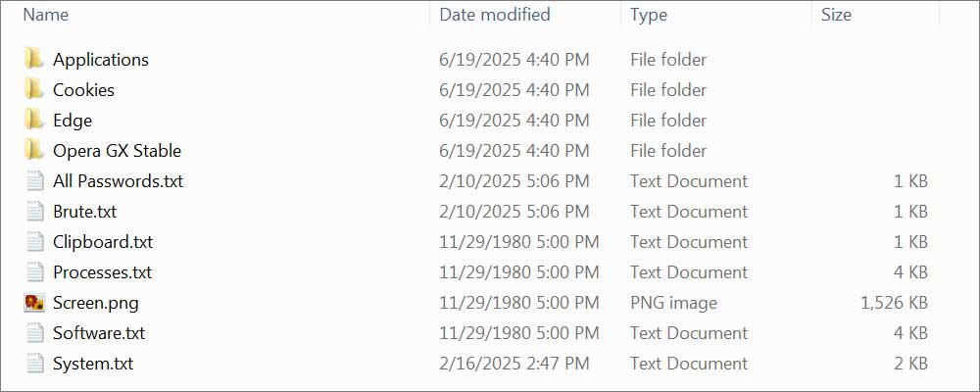Click the Clipboard.txt file icon
This screenshot has height=392, width=980.
pos(35,241)
